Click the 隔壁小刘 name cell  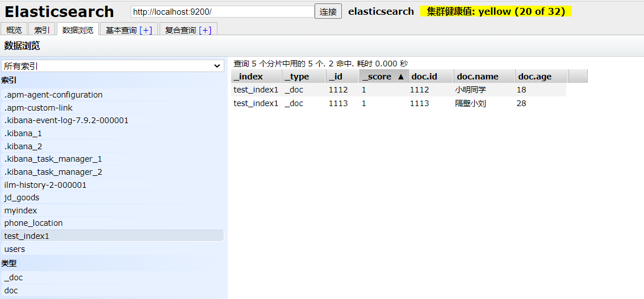click(x=470, y=104)
